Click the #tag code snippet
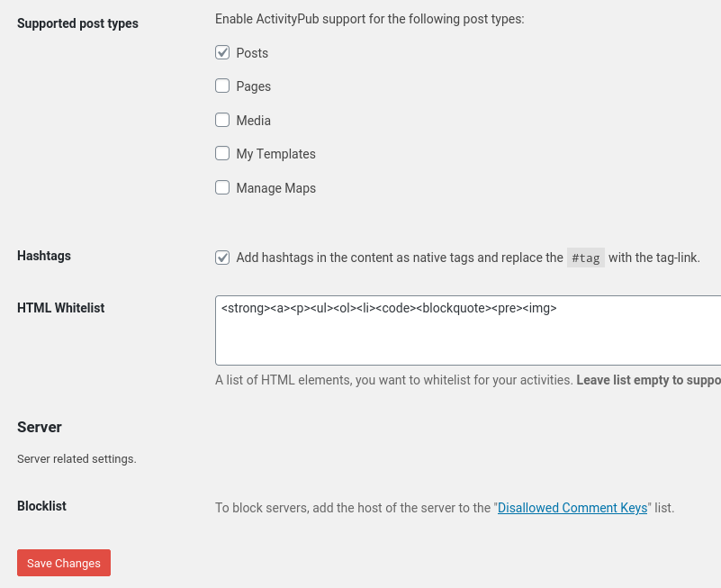This screenshot has width=721, height=588. coord(586,258)
